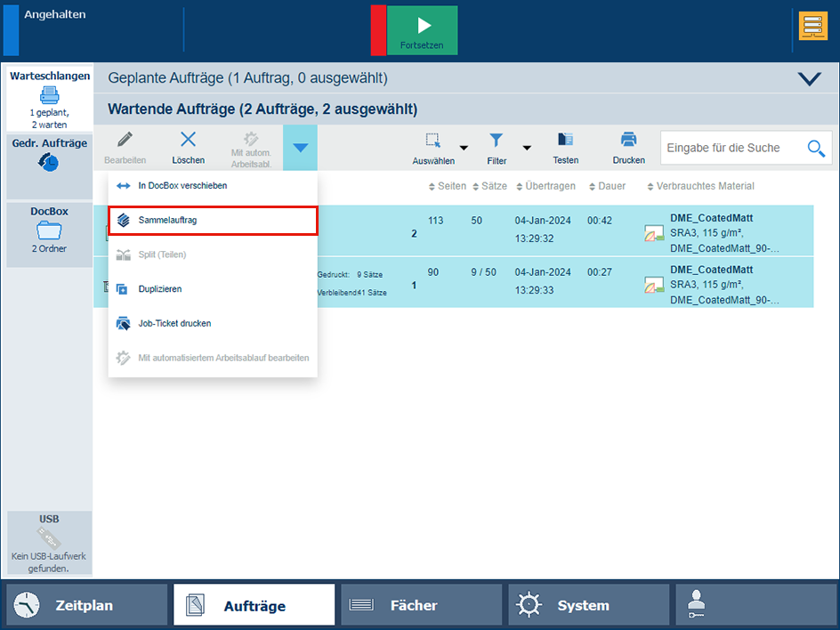The image size is (840, 630).
Task: Choose In DocBox verschieben
Action: click(x=213, y=186)
